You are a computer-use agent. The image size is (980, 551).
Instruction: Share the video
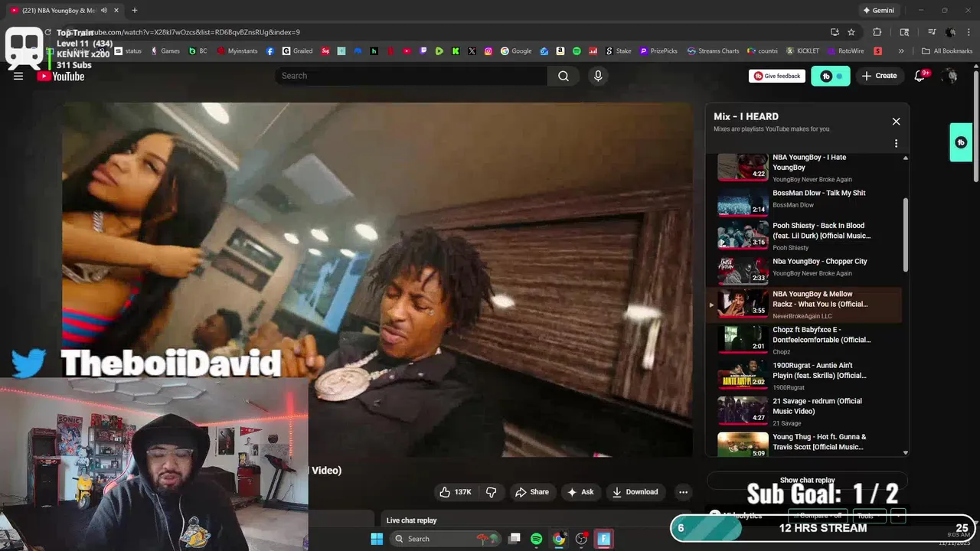pos(532,492)
